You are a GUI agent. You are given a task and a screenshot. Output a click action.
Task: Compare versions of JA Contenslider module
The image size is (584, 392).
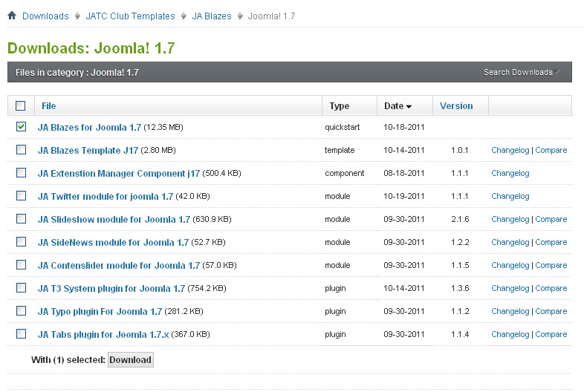tap(551, 265)
